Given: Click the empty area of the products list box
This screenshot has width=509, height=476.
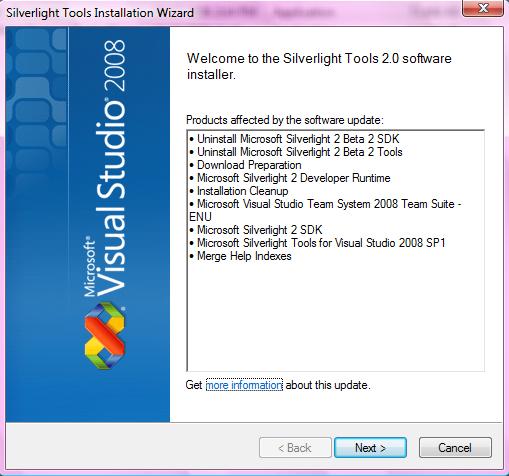Looking at the screenshot, I should point(336,317).
